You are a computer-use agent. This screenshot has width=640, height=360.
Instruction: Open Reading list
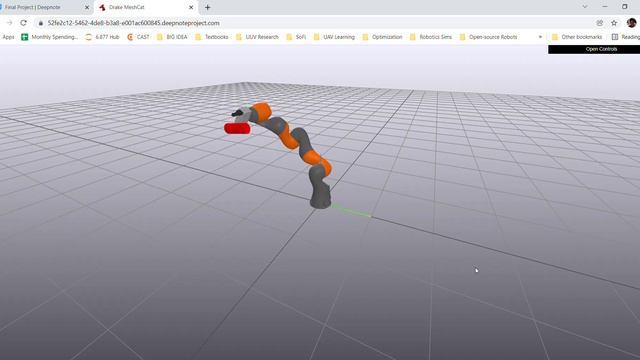(x=625, y=37)
